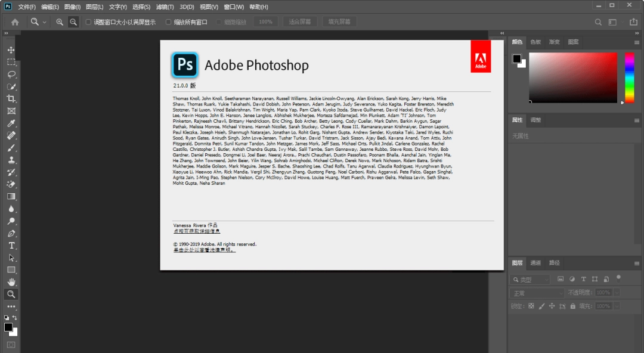Open the 滤镜(T) menu

[x=165, y=7]
